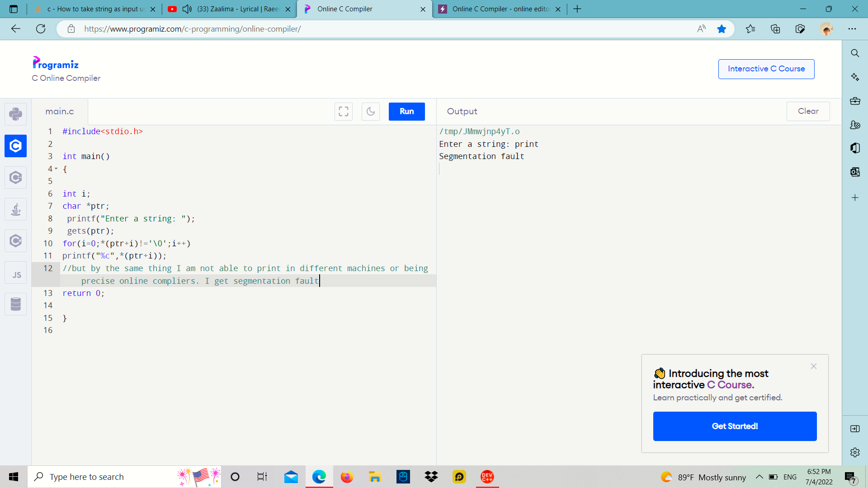Click the bookmark/favorites star icon

722,28
